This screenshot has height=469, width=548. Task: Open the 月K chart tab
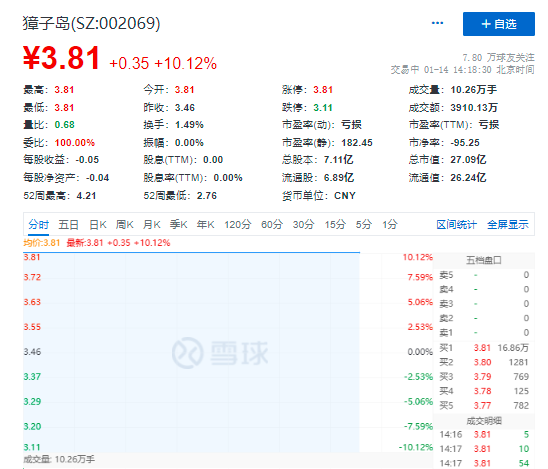click(x=152, y=224)
